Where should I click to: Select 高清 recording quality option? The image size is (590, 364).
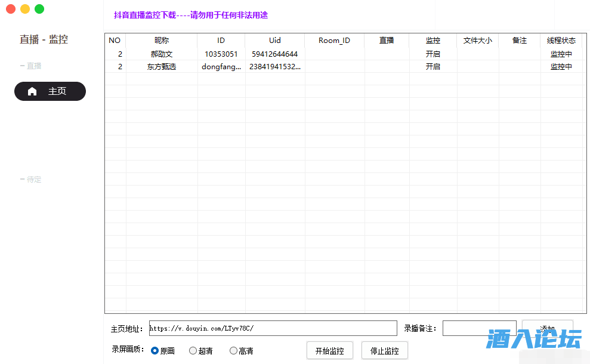(x=234, y=351)
